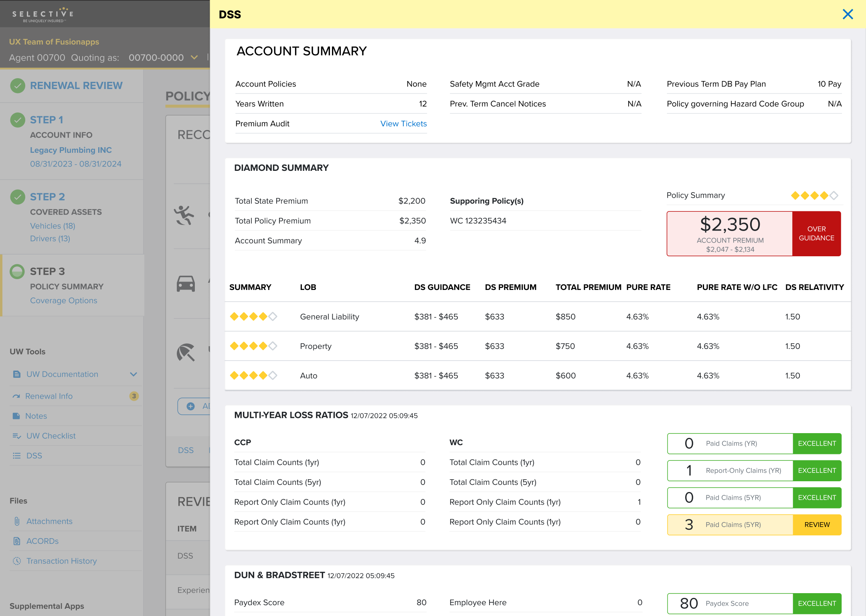This screenshot has width=866, height=616.
Task: Click the DSS list icon in UW Tools
Action: (17, 456)
